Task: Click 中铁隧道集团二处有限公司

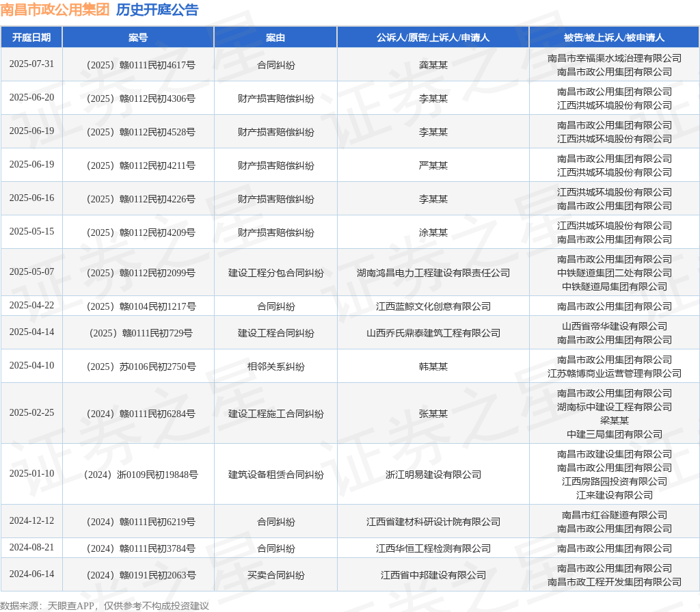Action: click(x=615, y=273)
